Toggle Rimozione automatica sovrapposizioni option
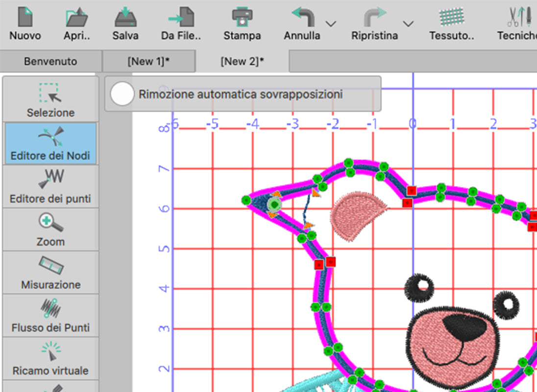The width and height of the screenshot is (537, 392). click(122, 94)
